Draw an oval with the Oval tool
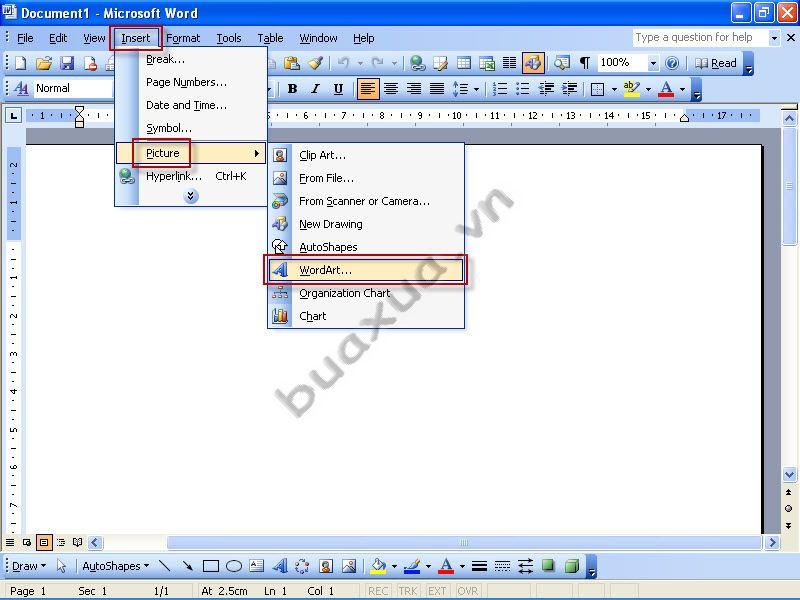Viewport: 800px width, 600px height. (234, 566)
